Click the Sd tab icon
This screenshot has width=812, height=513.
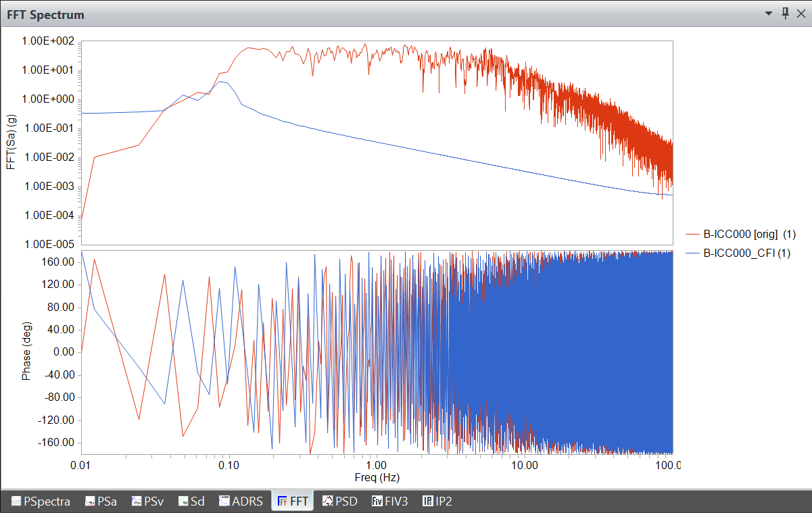pyautogui.click(x=183, y=501)
